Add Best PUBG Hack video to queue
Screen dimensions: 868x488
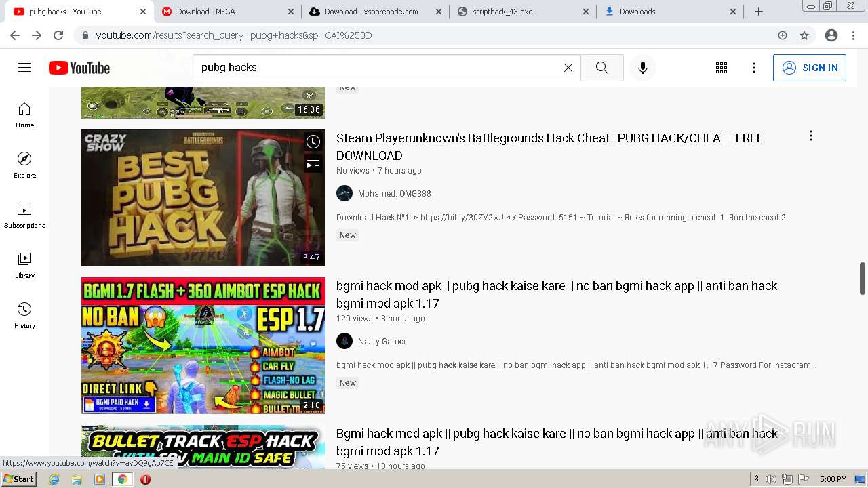tap(313, 163)
